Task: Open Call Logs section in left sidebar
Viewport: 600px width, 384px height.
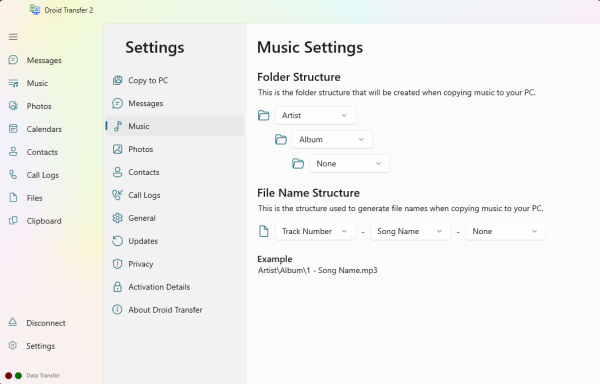Action: (43, 175)
